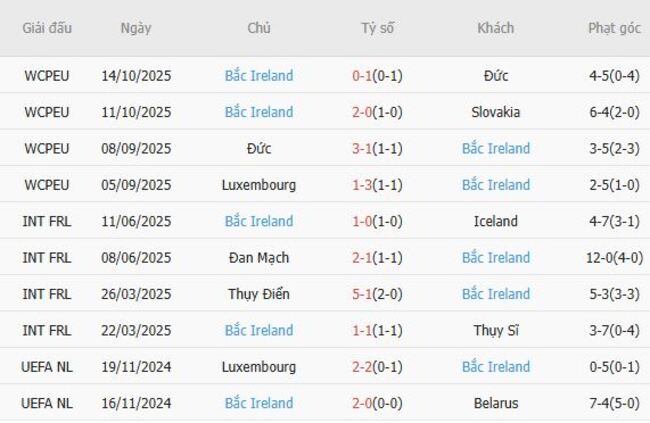Click the Phạt góc column header

614,28
